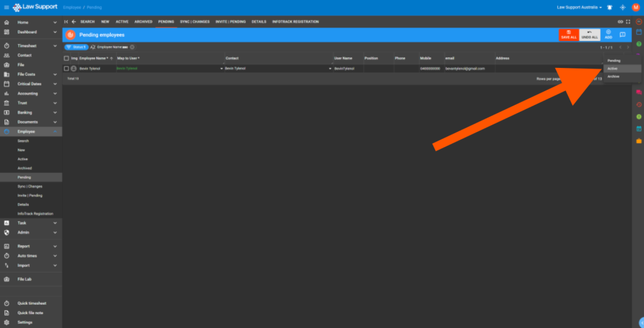
Task: Open Law Support Australia account dropdown
Action: coord(579,8)
